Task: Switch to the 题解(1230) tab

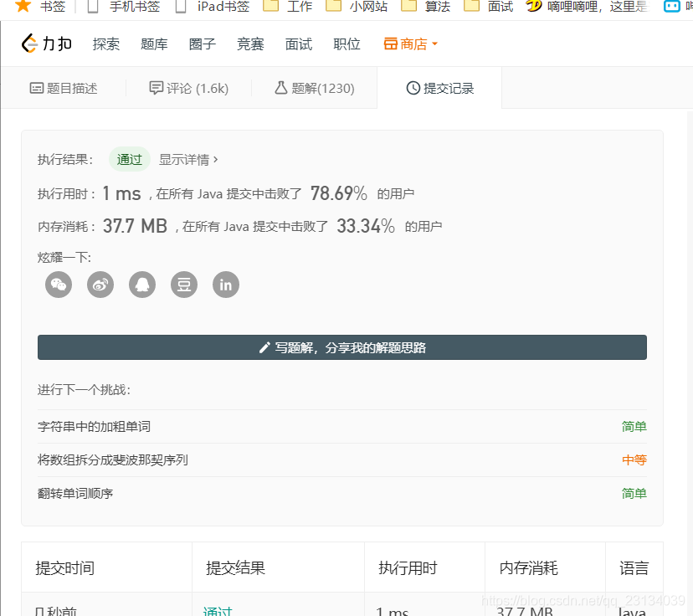Action: [316, 87]
